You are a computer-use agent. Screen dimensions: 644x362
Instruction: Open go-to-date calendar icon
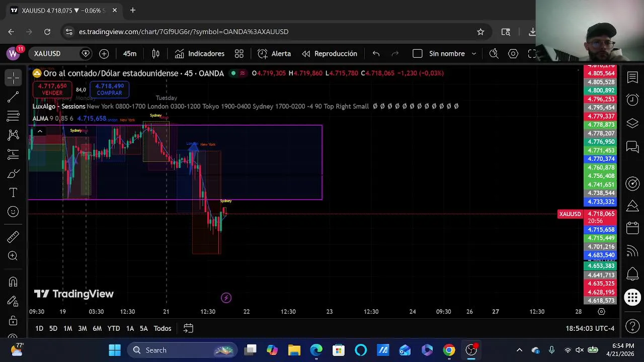(x=188, y=328)
